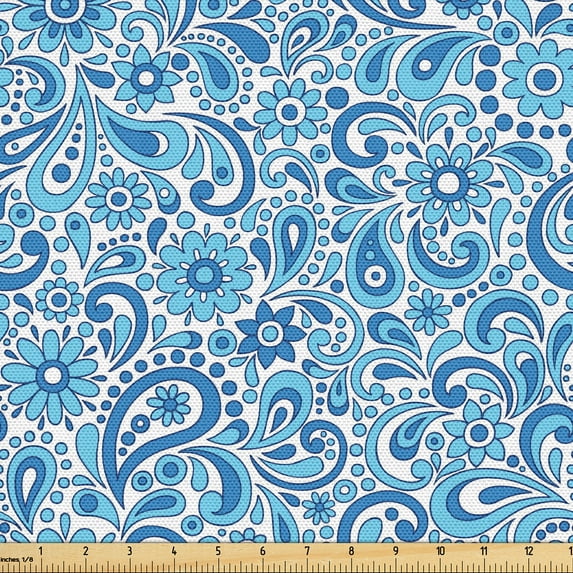Click the number 5 on the ruler
573x573 pixels.
218,551
